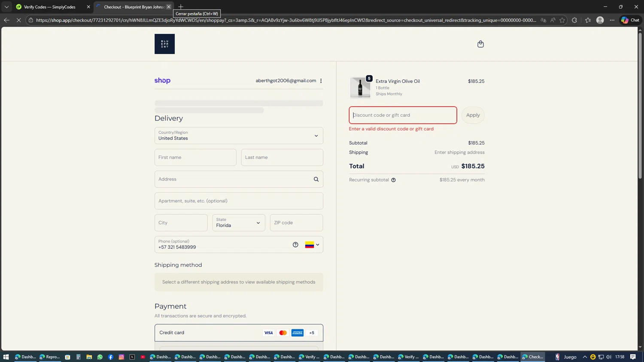
Task: Open the favorites list icon
Action: [588, 20]
